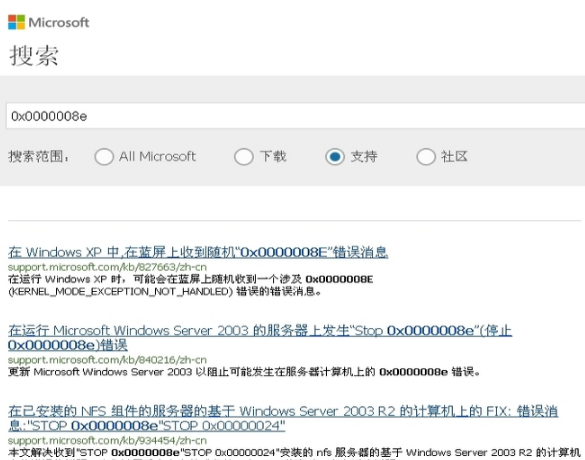This screenshot has width=585, height=460.
Task: Select the 社区 radio option
Action: point(426,157)
